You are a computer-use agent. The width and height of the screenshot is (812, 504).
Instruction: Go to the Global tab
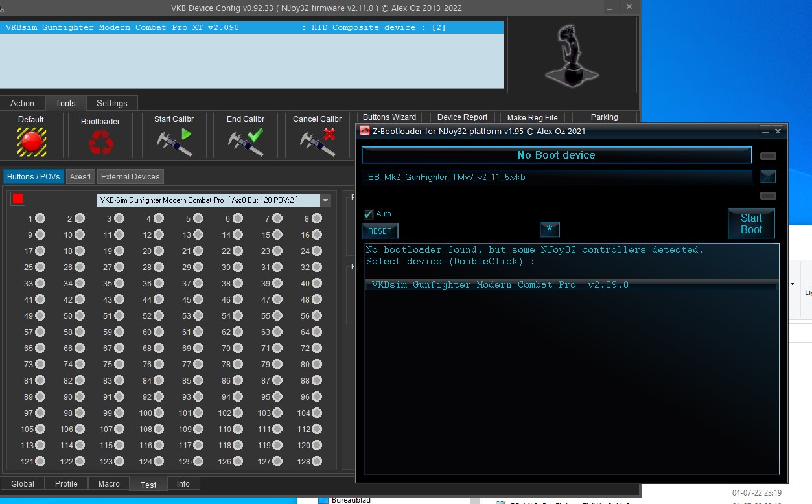[23, 483]
